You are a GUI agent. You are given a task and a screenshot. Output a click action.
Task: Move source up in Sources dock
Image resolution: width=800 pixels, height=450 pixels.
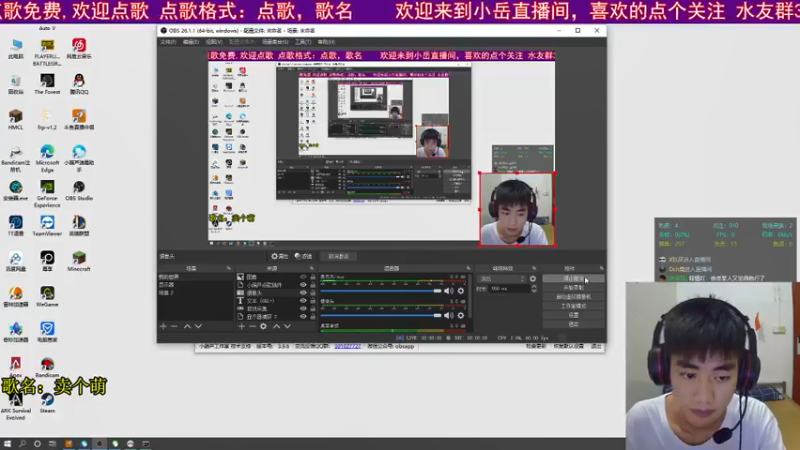click(x=277, y=326)
